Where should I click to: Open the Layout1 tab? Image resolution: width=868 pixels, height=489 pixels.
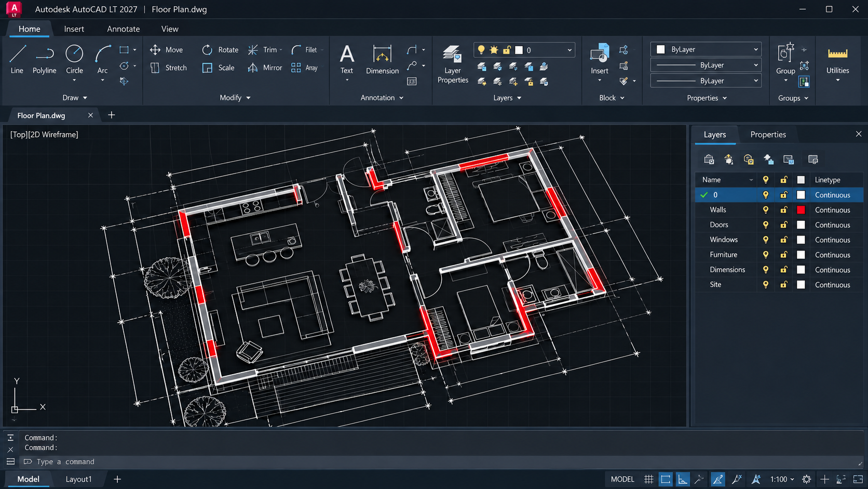point(78,479)
